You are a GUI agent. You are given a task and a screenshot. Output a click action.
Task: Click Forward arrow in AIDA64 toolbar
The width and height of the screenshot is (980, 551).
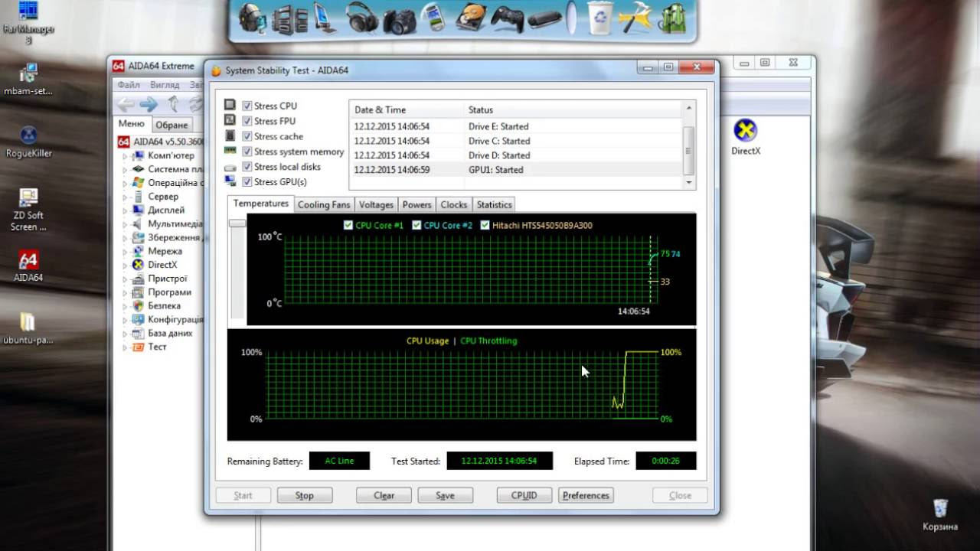point(149,104)
